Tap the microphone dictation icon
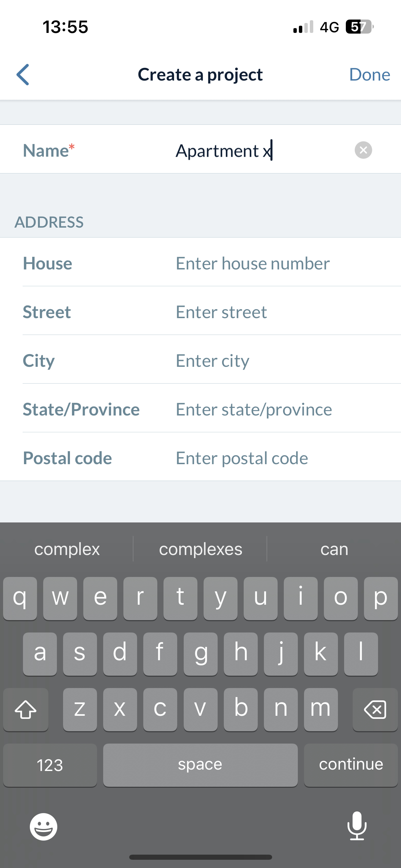 tap(357, 826)
